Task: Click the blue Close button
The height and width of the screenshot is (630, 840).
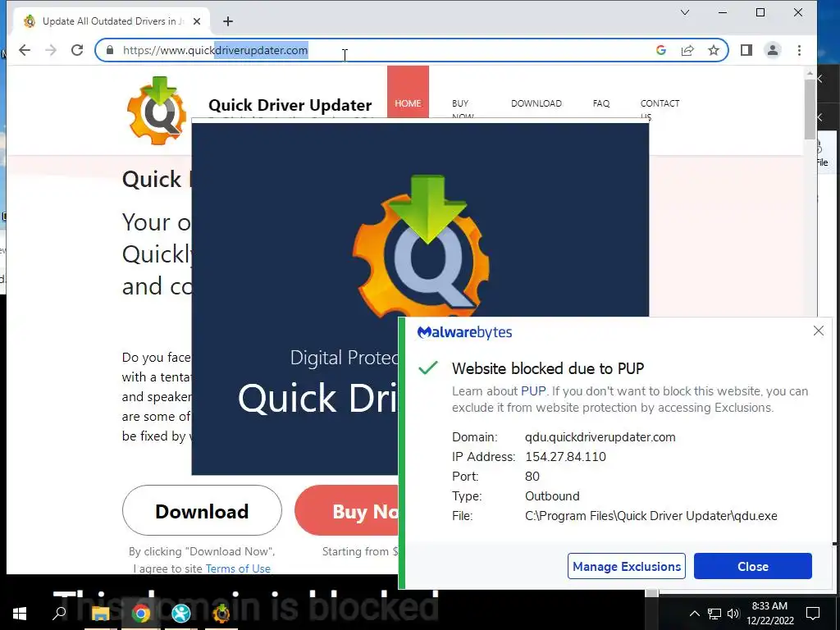Action: point(753,566)
